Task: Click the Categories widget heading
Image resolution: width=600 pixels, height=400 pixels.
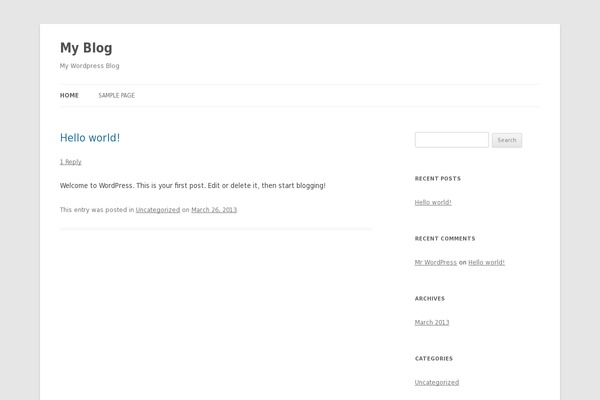Action: (x=434, y=359)
